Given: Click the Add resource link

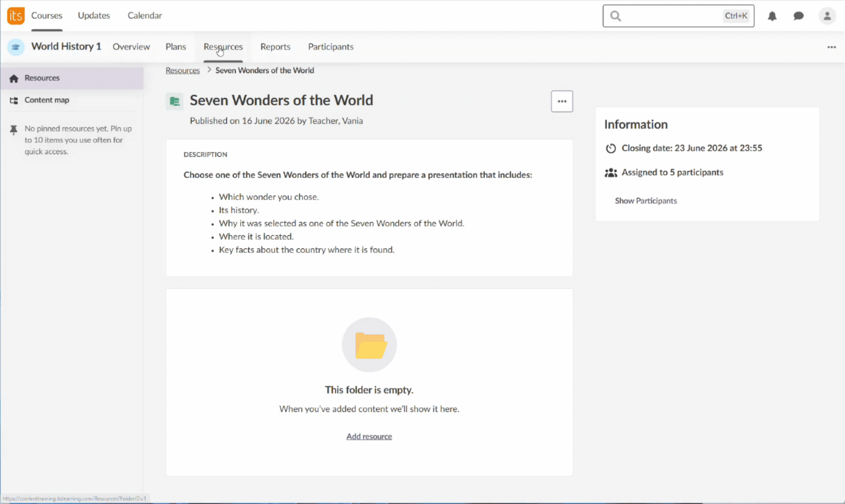Looking at the screenshot, I should (x=369, y=436).
